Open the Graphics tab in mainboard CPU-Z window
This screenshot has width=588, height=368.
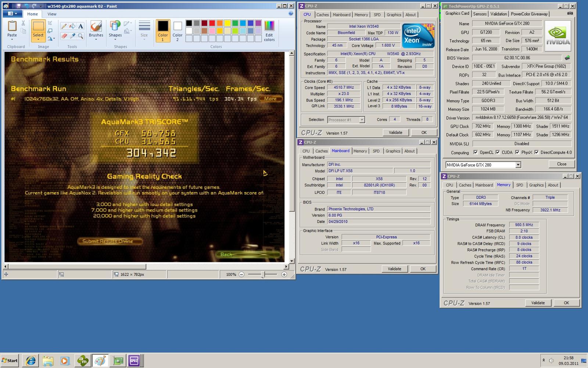[x=393, y=151]
